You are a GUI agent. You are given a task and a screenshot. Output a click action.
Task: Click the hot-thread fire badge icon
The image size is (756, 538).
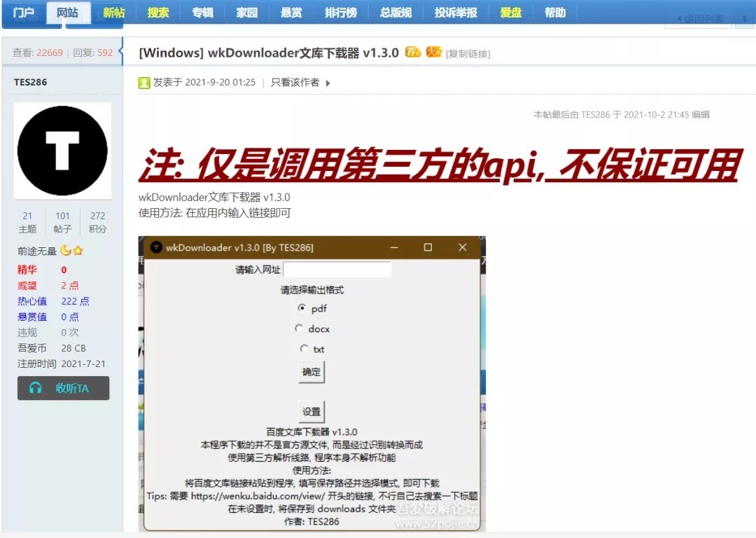[x=434, y=52]
